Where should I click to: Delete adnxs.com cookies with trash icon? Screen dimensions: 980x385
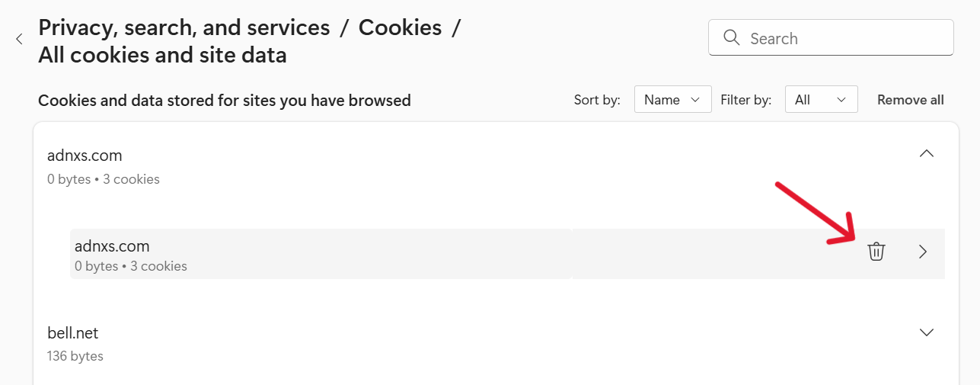(x=876, y=252)
